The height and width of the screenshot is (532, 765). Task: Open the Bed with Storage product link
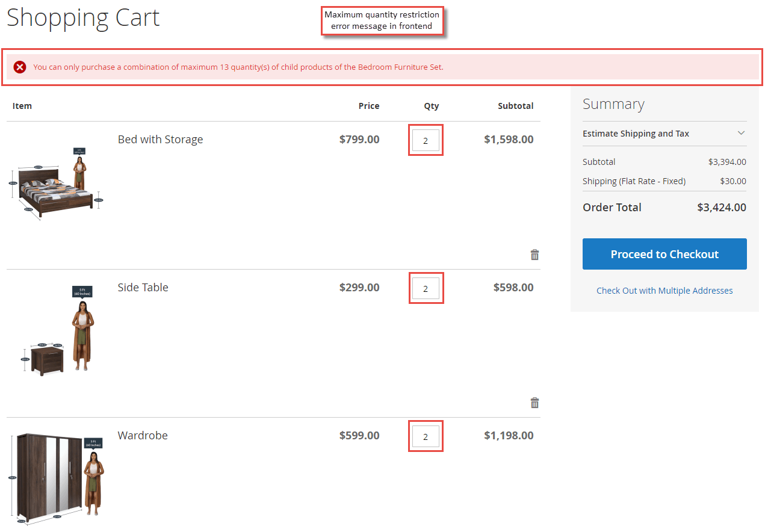[160, 139]
